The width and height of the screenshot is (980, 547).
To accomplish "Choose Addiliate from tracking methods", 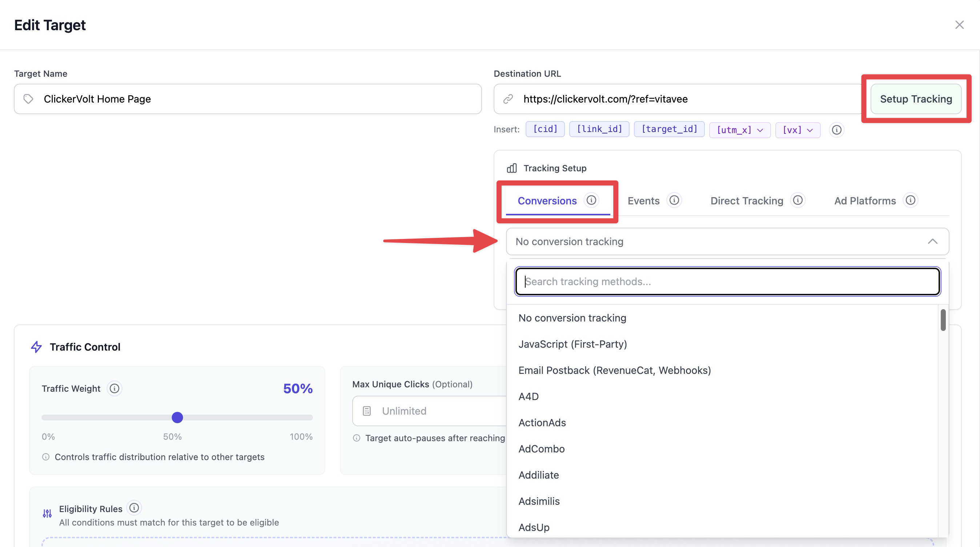I will (x=722, y=475).
